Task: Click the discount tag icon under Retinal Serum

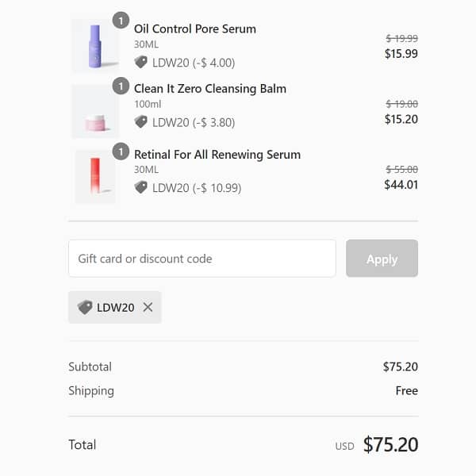Action: [141, 188]
